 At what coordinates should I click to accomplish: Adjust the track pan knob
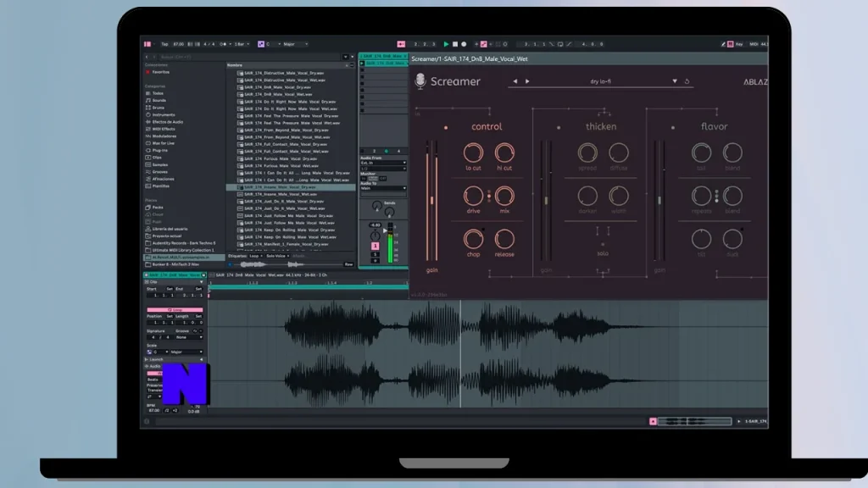coord(375,236)
